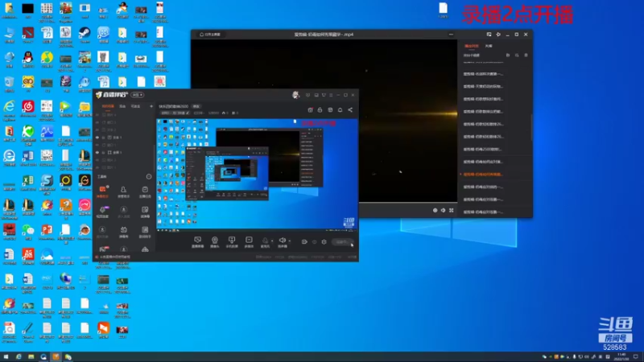Mute the speaker icon in Douyu companion
This screenshot has height=362, width=644.
283,241
